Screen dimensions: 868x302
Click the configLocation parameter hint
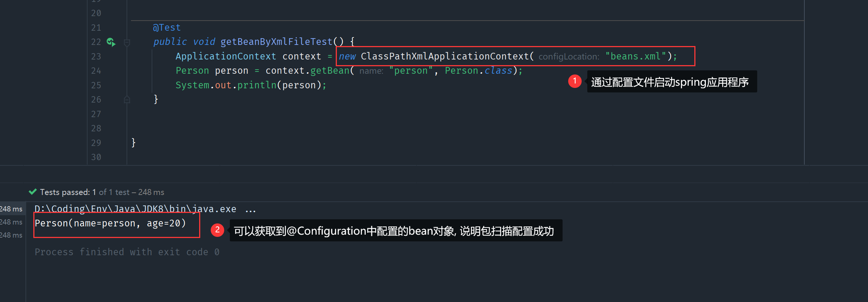coord(569,57)
